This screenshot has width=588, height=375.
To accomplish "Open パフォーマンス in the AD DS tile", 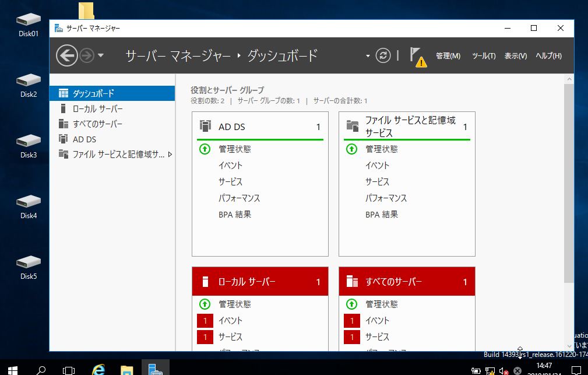I will pyautogui.click(x=240, y=198).
